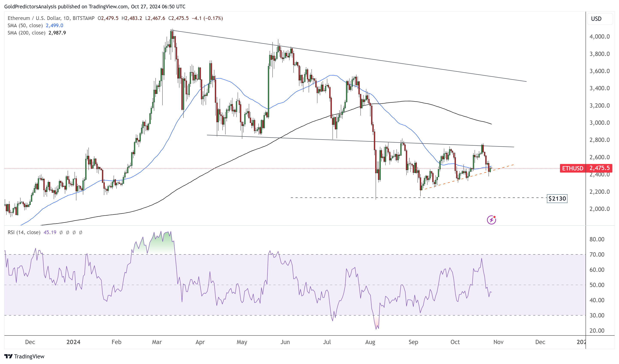Screen dimensions: 619x364
Task: Click the Feb label on time axis
Action: coord(116,342)
